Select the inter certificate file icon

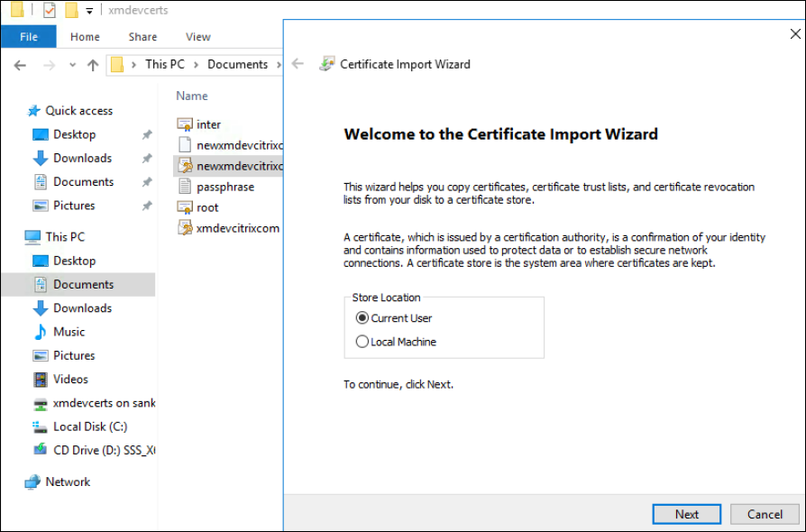click(x=184, y=124)
